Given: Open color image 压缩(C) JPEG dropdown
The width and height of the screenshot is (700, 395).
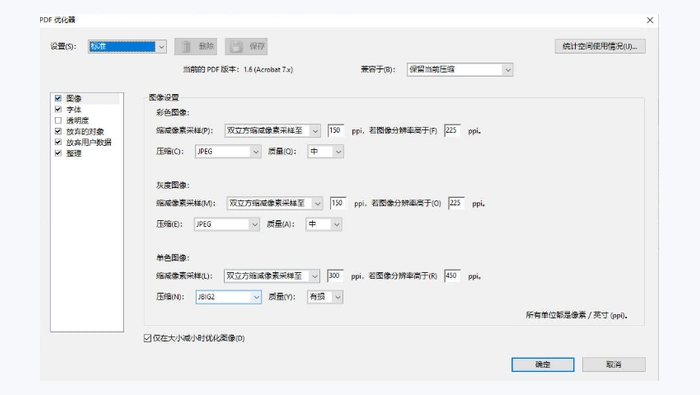Looking at the screenshot, I should (x=228, y=152).
